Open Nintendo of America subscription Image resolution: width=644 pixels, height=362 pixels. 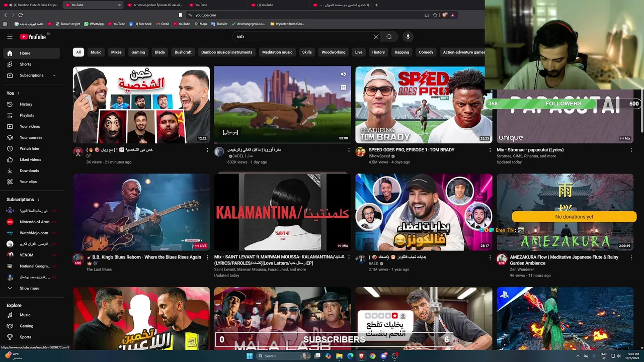pyautogui.click(x=32, y=222)
